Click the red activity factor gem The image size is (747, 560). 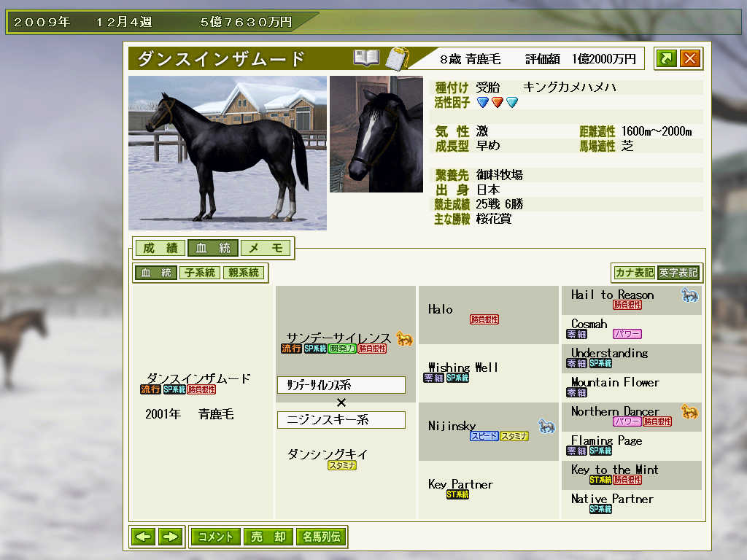point(498,102)
